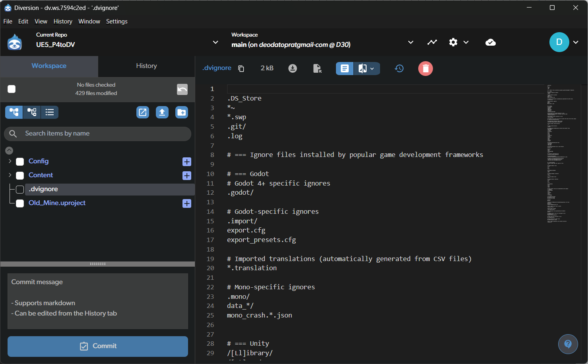The width and height of the screenshot is (588, 364).
Task: Click the download file icon
Action: (293, 68)
